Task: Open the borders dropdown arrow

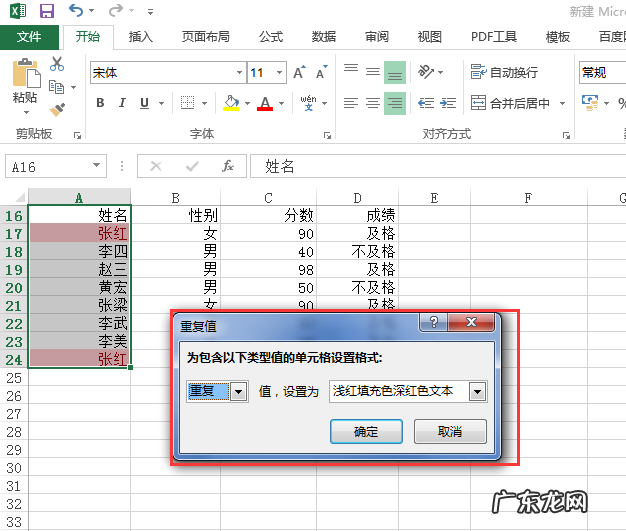Action: [x=204, y=103]
